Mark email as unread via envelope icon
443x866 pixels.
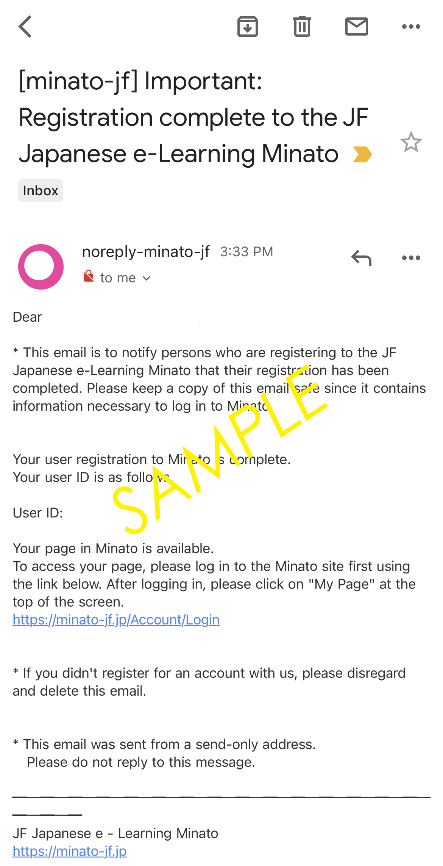(x=356, y=27)
